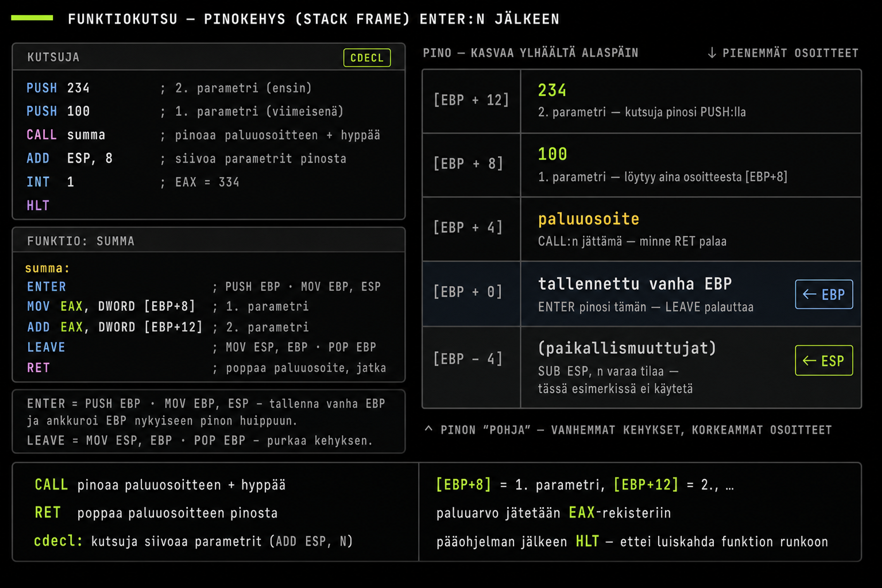Click comment '; poppaa paluuosoite, jatka'
Viewport: 882px width, 588px height.
[x=299, y=368]
